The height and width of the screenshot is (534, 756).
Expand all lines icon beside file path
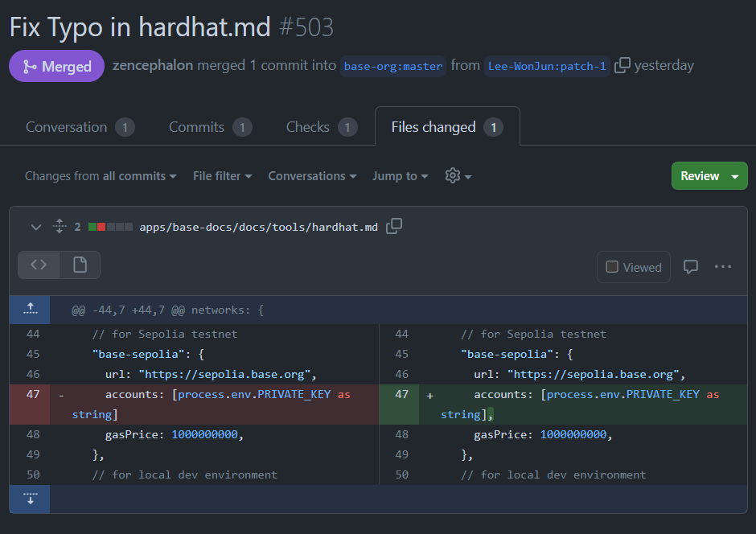[60, 226]
